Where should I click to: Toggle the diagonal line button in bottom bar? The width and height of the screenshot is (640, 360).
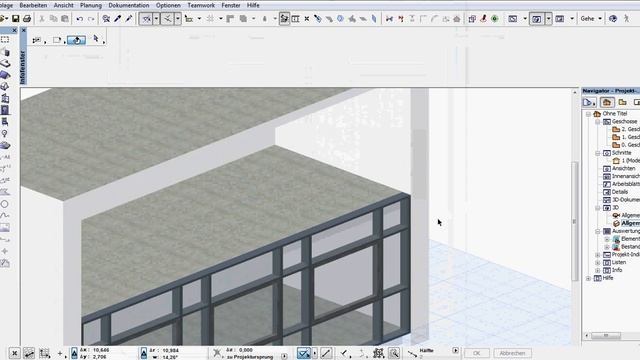326,353
